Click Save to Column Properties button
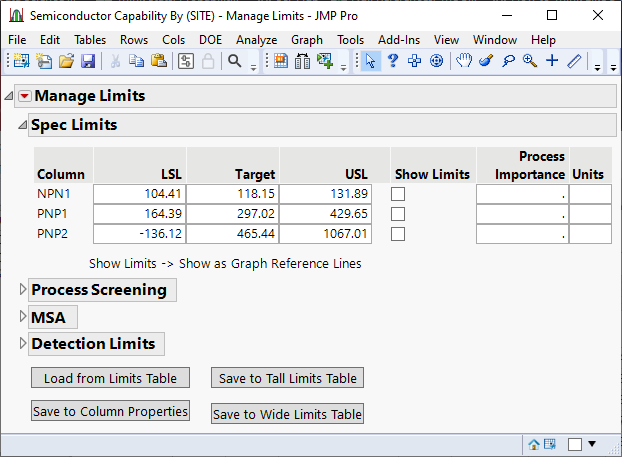622x457 pixels. click(x=110, y=411)
